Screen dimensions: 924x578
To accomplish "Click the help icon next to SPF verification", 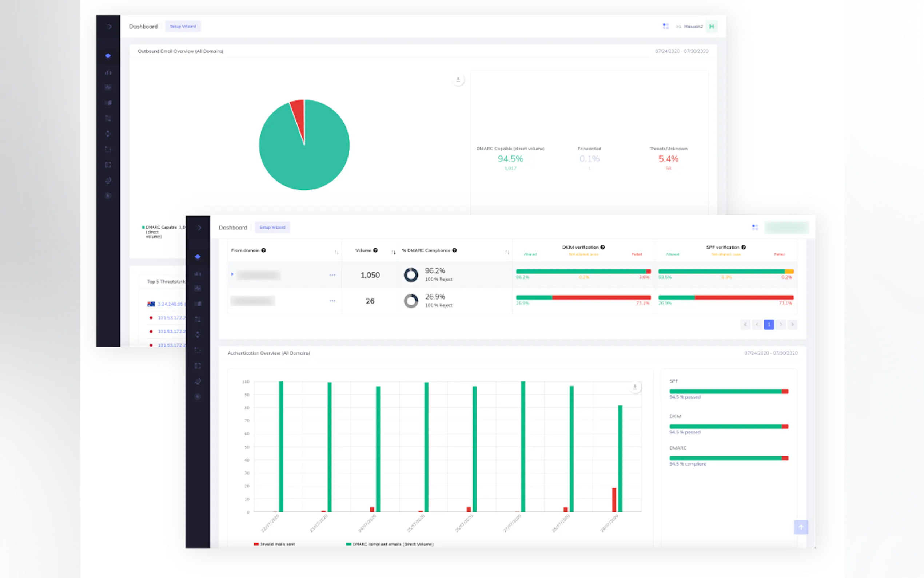I will point(743,247).
